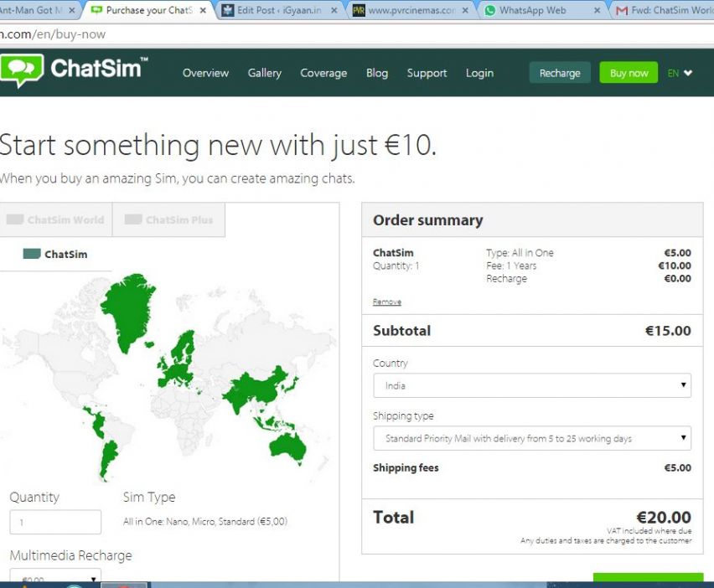Screen dimensions: 714x588
Task: Click the Quantity input field
Action: [x=55, y=522]
